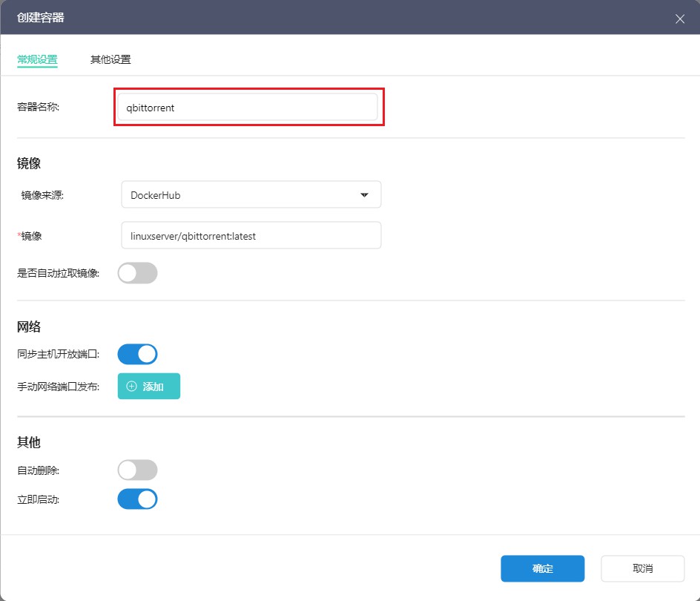Viewport: 700px width, 601px height.
Task: Focus the 镜像 field with linuxserver/qbittorrent:latest
Action: pyautogui.click(x=251, y=236)
